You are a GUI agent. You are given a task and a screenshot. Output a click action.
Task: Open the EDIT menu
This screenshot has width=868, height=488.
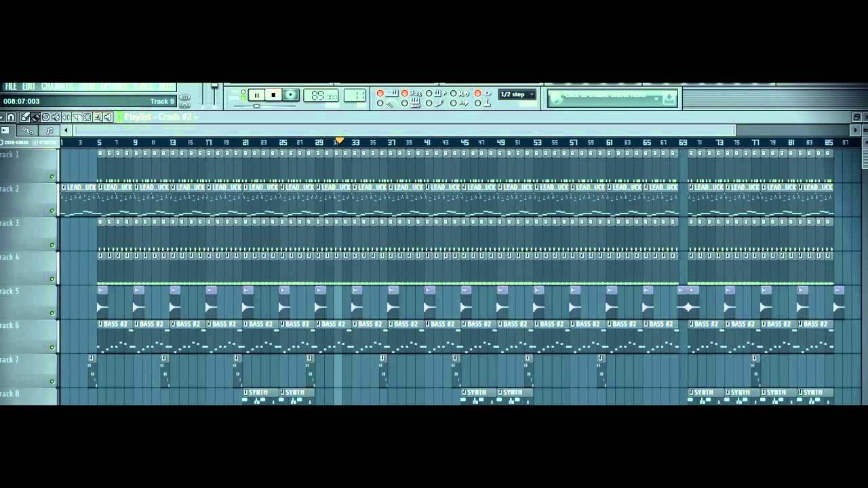point(28,87)
